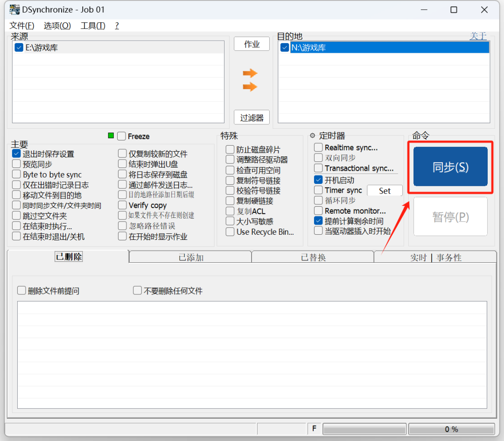Uncheck the E:\游戏库 source checkbox
Image resolution: width=504 pixels, height=441 pixels.
[19, 48]
